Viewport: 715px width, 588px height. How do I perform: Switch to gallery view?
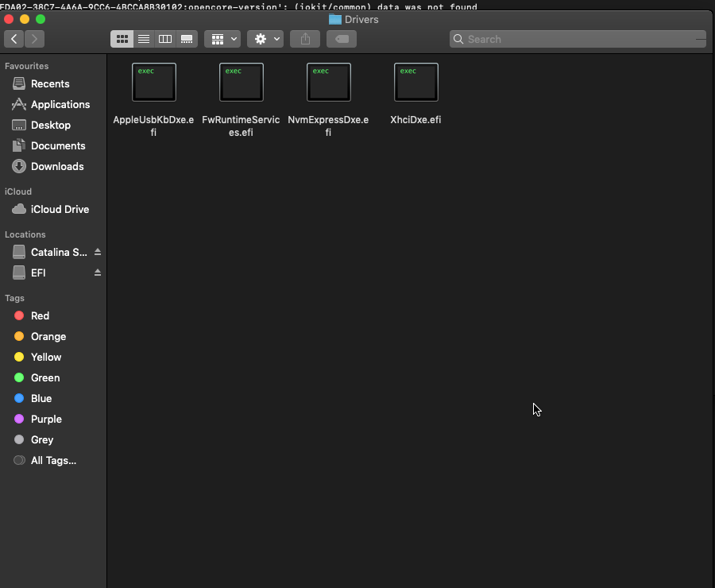187,39
